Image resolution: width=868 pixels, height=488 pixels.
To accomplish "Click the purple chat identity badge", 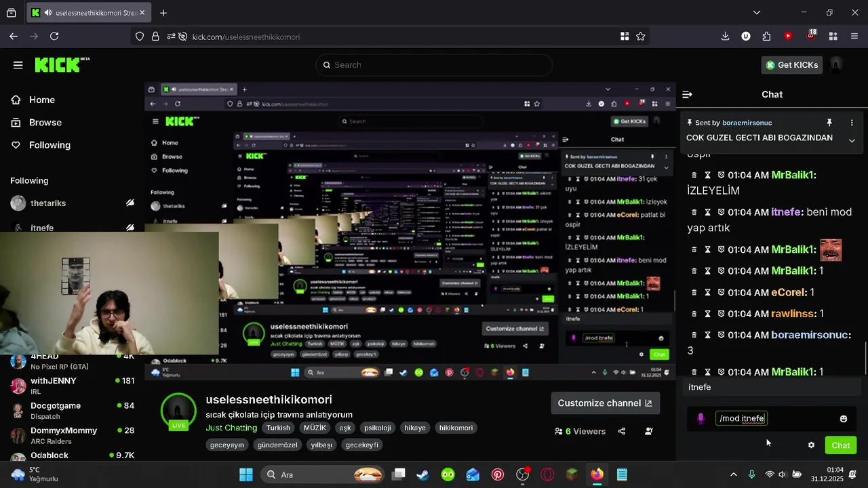I will coord(701,419).
